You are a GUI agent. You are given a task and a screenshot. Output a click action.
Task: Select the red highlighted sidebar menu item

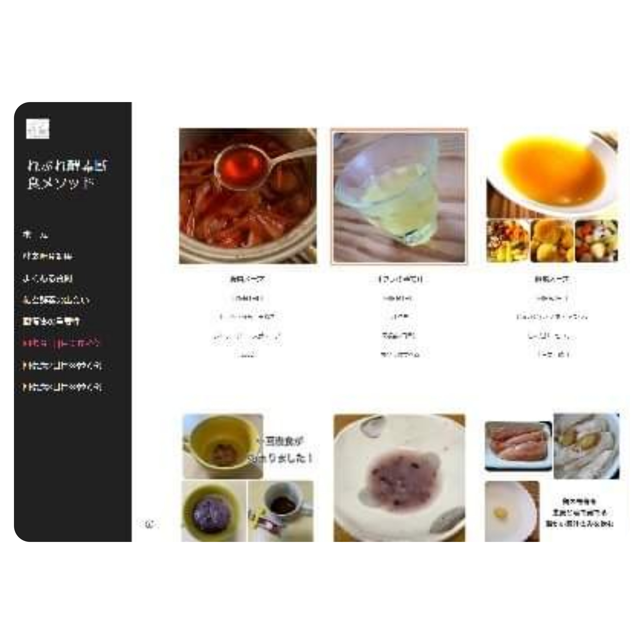[61, 343]
